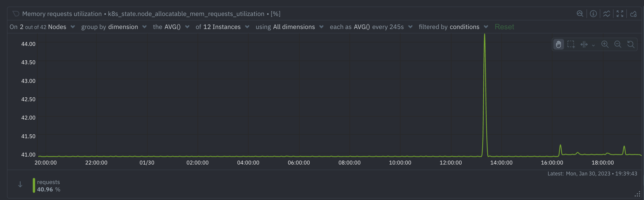Click the requests legend color bar
Image resolution: width=644 pixels, height=200 pixels.
(x=34, y=186)
